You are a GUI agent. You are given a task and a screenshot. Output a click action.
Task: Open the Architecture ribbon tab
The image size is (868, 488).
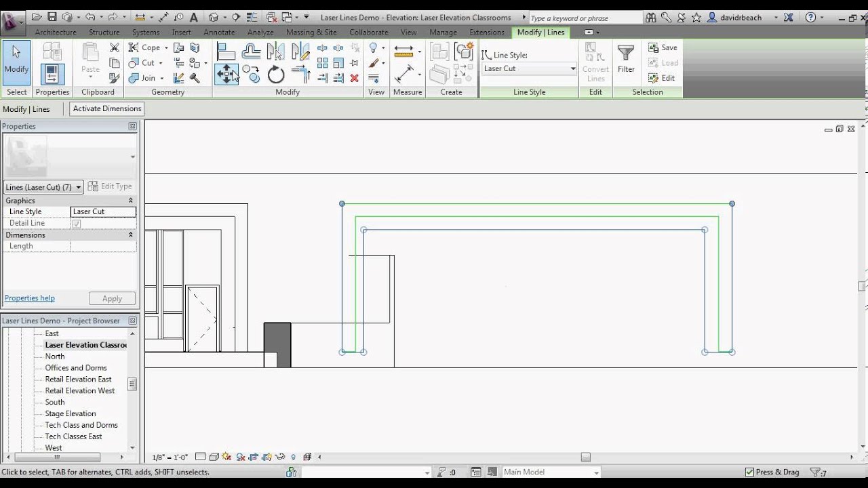point(56,32)
